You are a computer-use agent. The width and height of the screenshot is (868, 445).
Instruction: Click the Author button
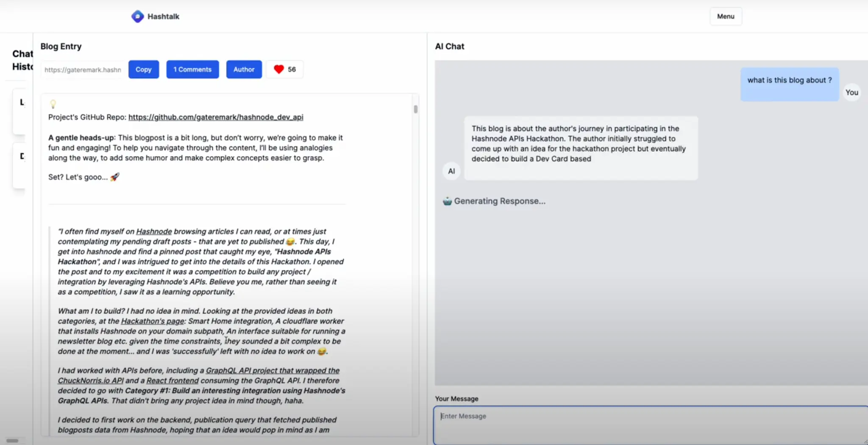point(244,70)
